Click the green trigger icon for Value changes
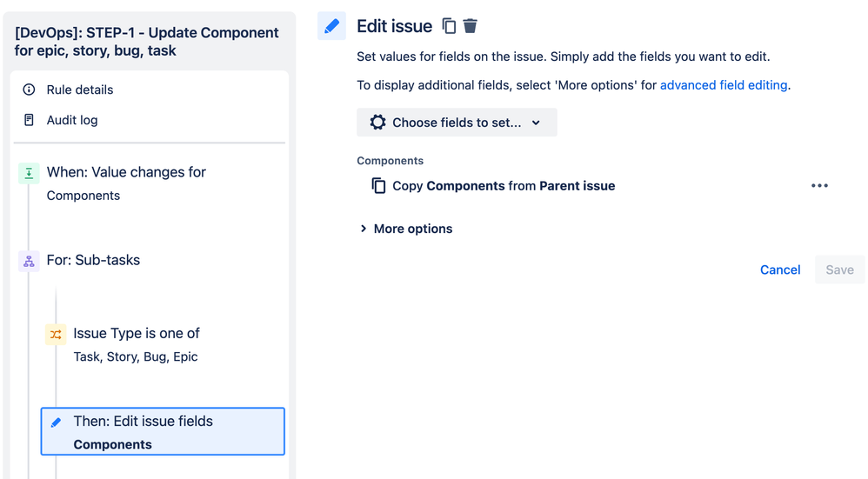The image size is (868, 479). (29, 173)
